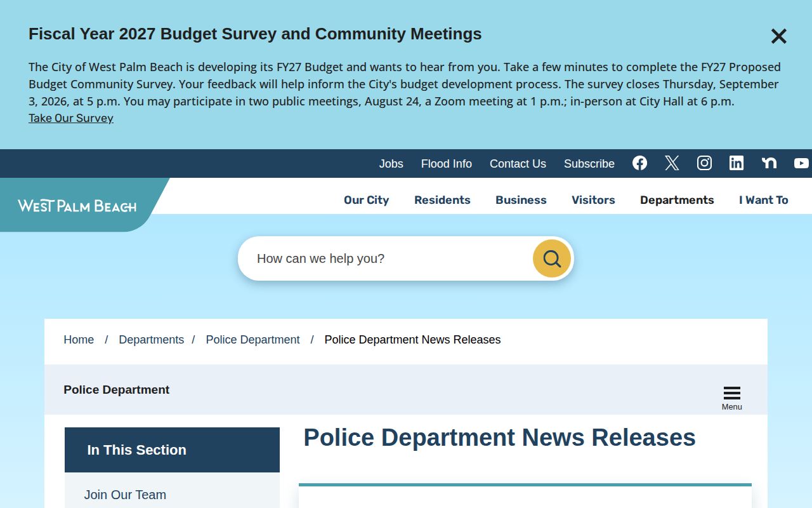Open the Jobs link
812x508 pixels.
point(391,164)
